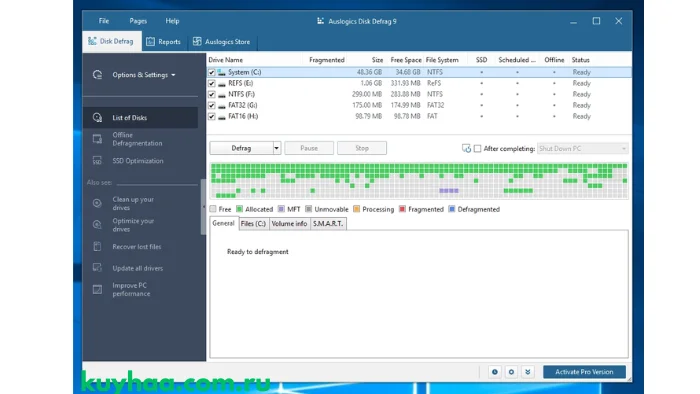Switch to the Volume info tab
700x394 pixels.
pyautogui.click(x=289, y=224)
